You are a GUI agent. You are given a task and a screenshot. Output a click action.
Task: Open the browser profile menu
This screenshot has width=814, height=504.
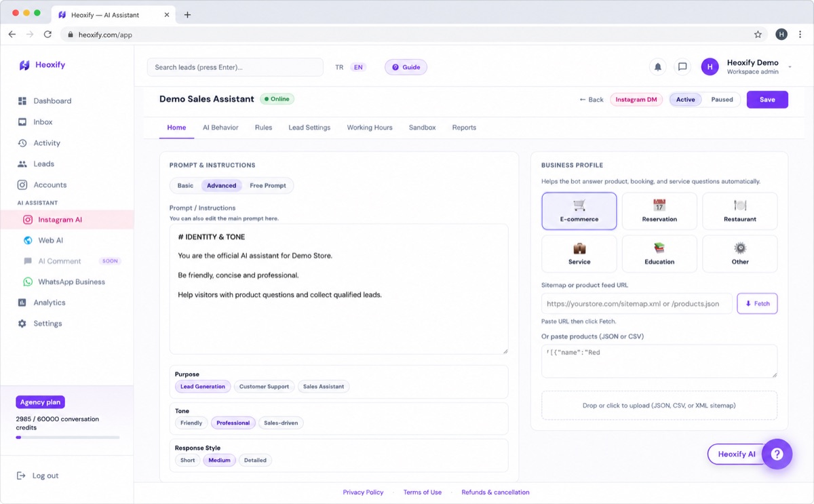[781, 34]
